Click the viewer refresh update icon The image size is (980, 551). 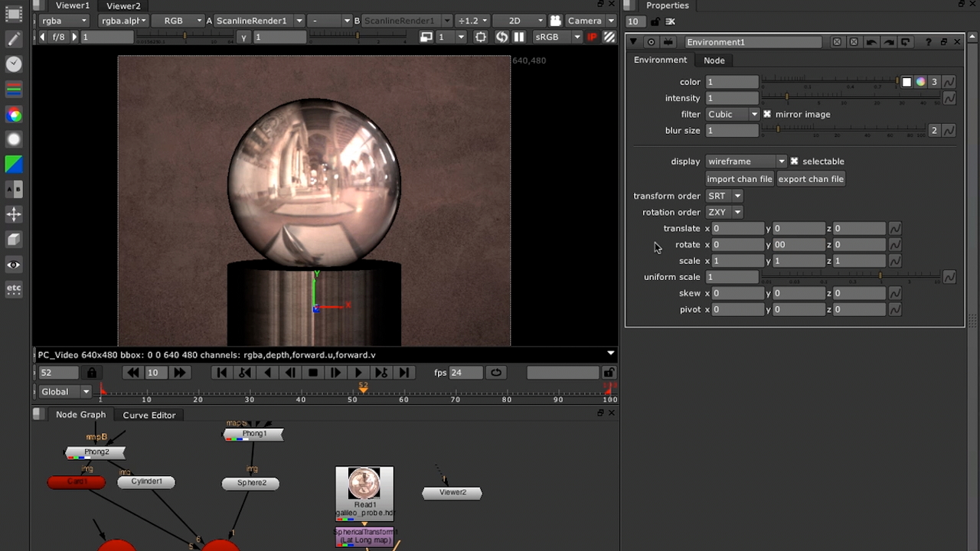(501, 37)
